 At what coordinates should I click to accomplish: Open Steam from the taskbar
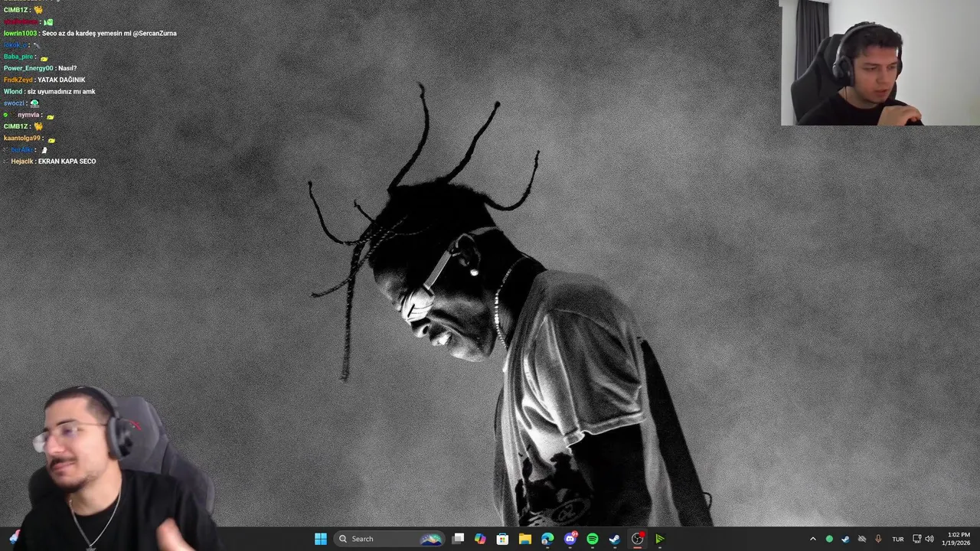[x=615, y=539]
